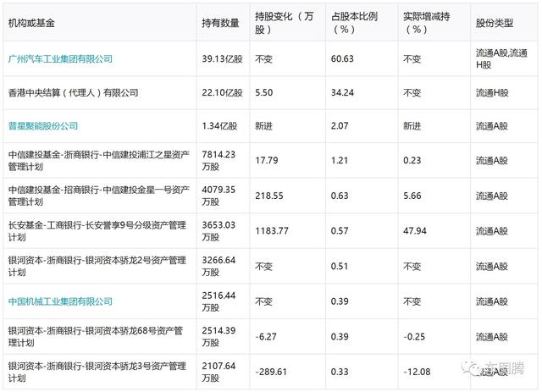Select the -12.08 actual change cell
The height and width of the screenshot is (392, 542).
click(417, 372)
